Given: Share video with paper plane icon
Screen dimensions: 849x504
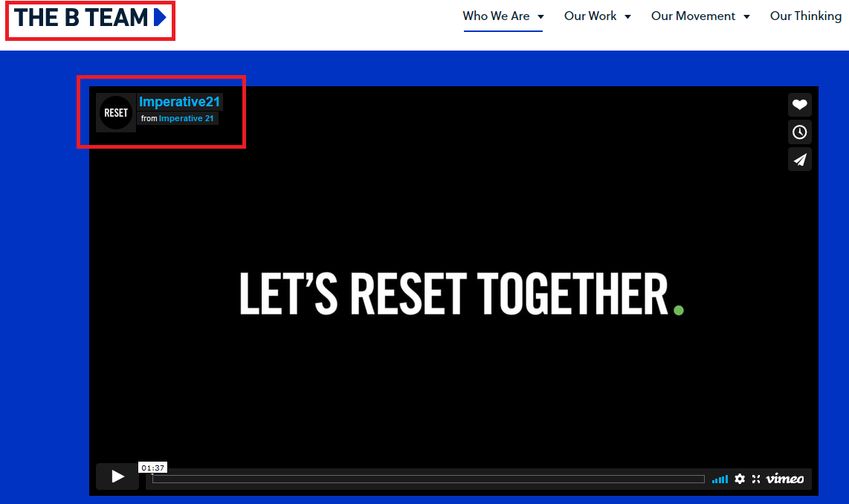Looking at the screenshot, I should pos(800,160).
